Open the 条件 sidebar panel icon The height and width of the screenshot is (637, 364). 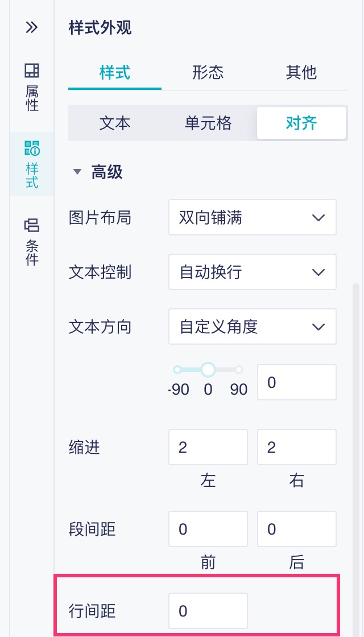32,242
